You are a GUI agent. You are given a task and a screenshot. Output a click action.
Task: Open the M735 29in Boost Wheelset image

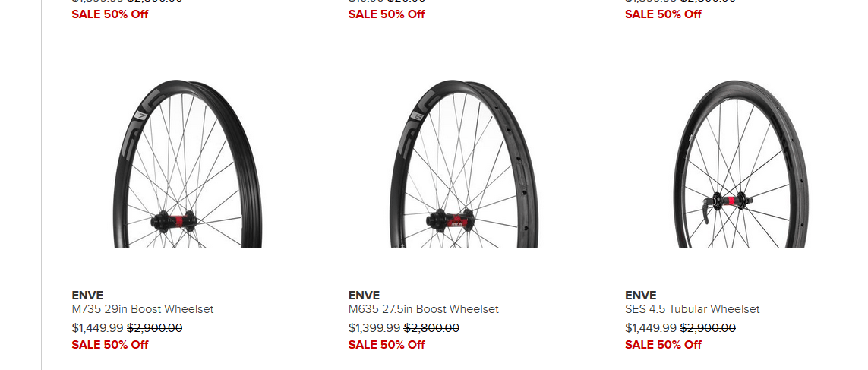[x=188, y=163]
